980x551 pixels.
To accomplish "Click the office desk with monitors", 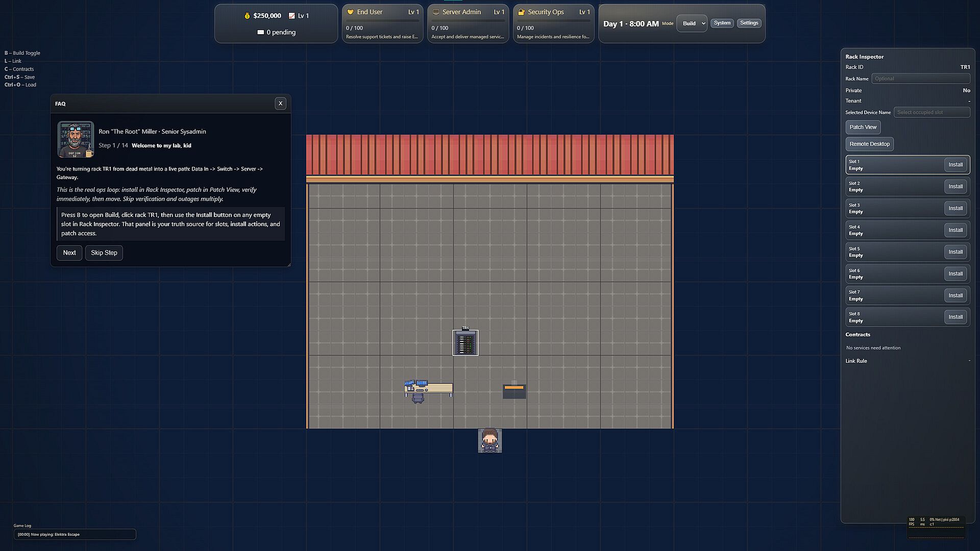I will 428,390.
